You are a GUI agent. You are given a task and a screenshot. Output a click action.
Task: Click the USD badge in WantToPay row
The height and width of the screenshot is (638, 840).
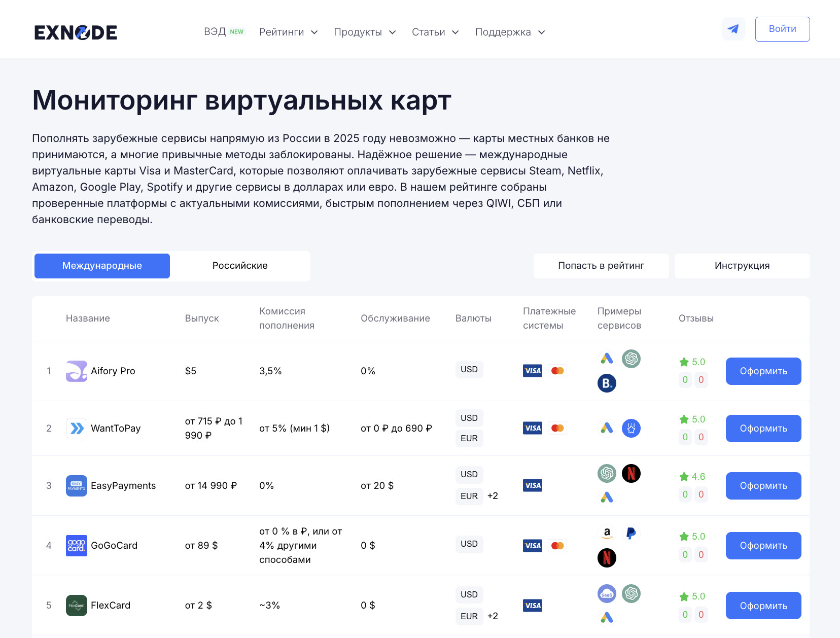(x=469, y=418)
